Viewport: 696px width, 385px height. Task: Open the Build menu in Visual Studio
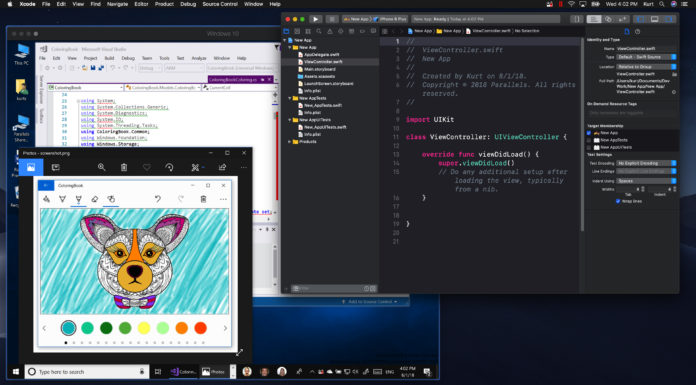[109, 58]
